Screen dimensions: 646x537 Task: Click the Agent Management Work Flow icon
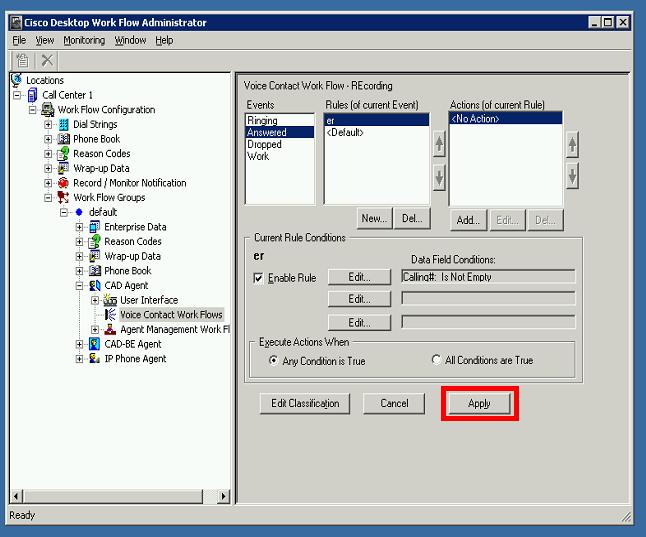tap(110, 329)
